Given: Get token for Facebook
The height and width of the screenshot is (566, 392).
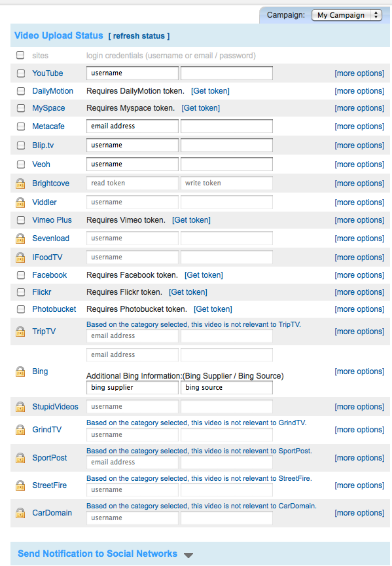Looking at the screenshot, I should (x=204, y=275).
